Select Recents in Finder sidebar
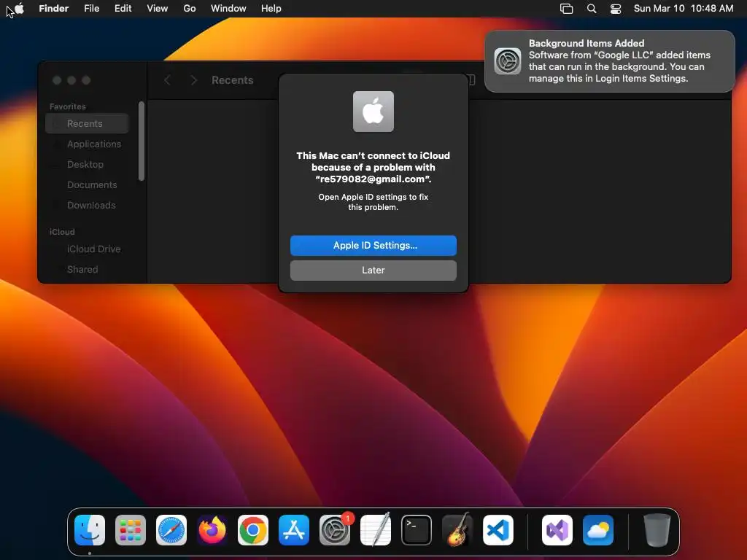The height and width of the screenshot is (560, 747). [88, 123]
